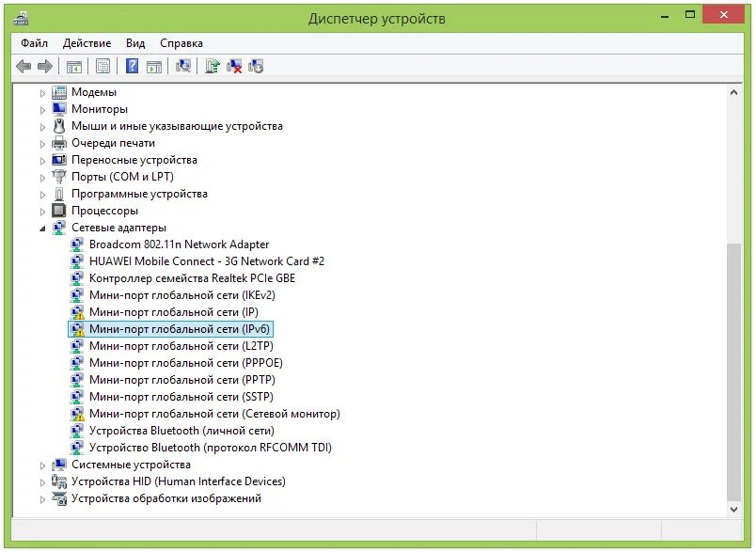Expand Порты (COM и LPT) node
Screen dimensions: 756x552
click(x=42, y=178)
